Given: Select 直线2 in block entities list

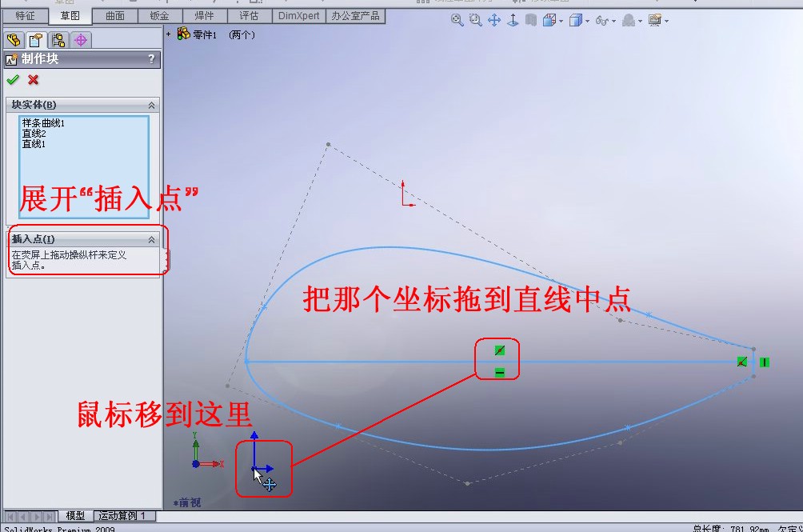Looking at the screenshot, I should (x=34, y=134).
